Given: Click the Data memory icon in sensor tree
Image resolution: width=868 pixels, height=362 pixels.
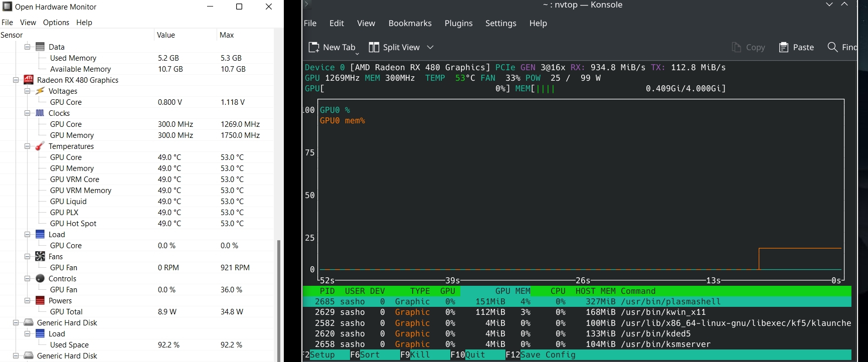Looking at the screenshot, I should [x=40, y=47].
